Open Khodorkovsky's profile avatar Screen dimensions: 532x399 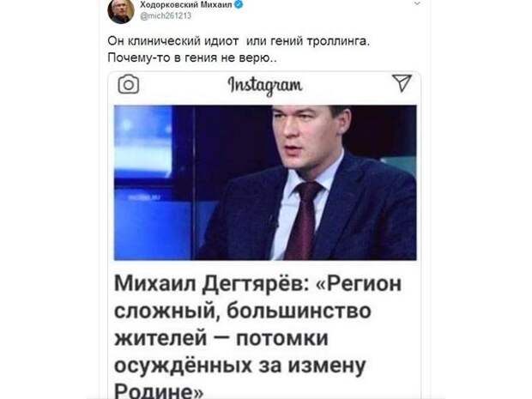tap(121, 11)
